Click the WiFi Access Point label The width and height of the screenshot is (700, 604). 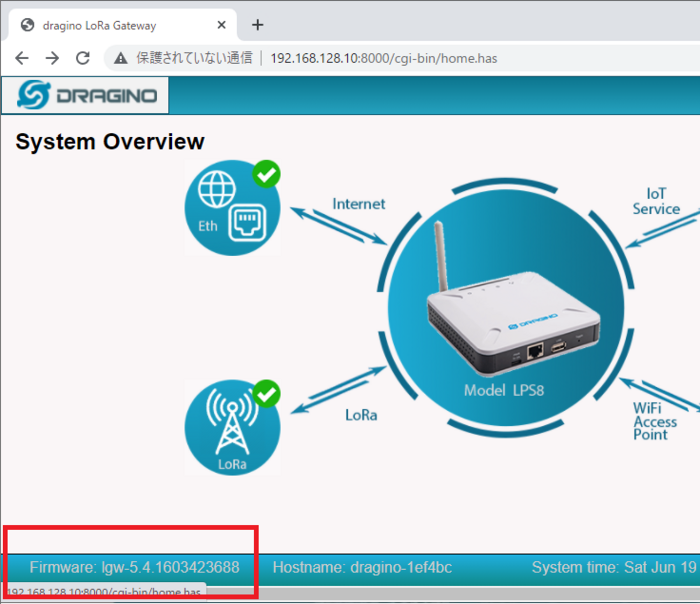tap(655, 422)
